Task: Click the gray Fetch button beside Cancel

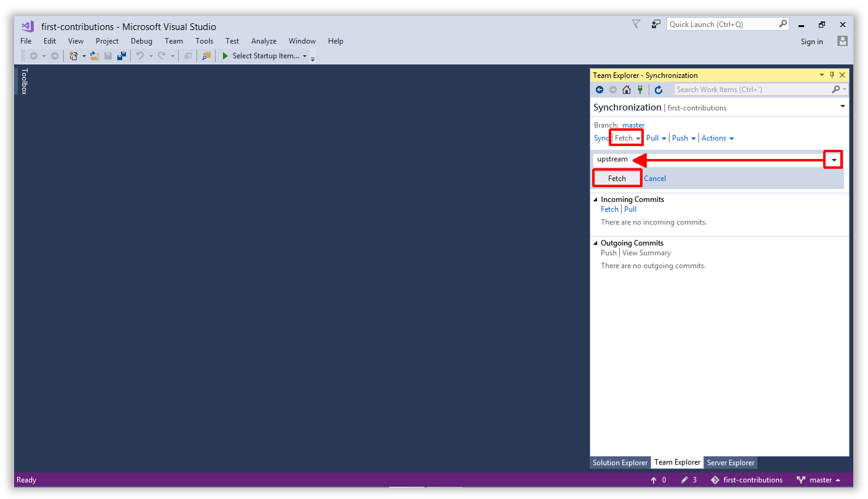Action: coord(617,179)
